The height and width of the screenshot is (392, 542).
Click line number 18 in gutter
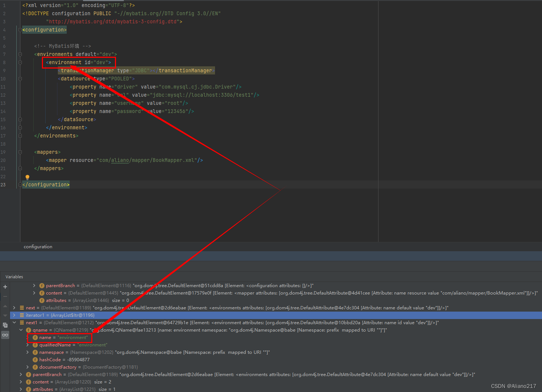[3, 144]
